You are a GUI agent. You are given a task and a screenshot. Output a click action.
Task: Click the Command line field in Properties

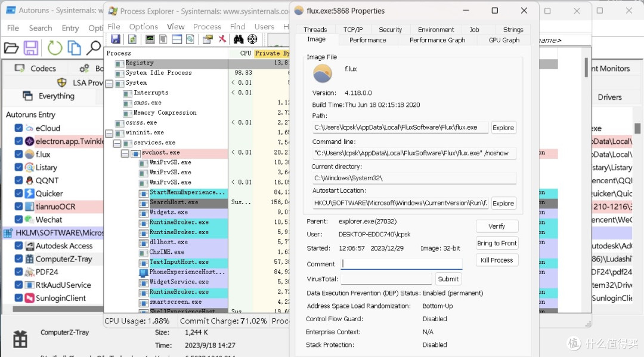[414, 153]
